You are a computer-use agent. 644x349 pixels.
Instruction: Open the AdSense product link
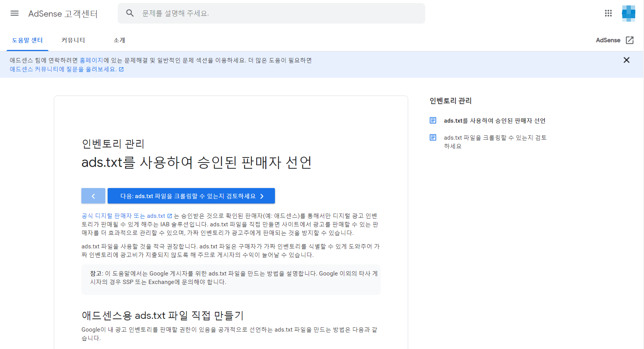point(608,40)
